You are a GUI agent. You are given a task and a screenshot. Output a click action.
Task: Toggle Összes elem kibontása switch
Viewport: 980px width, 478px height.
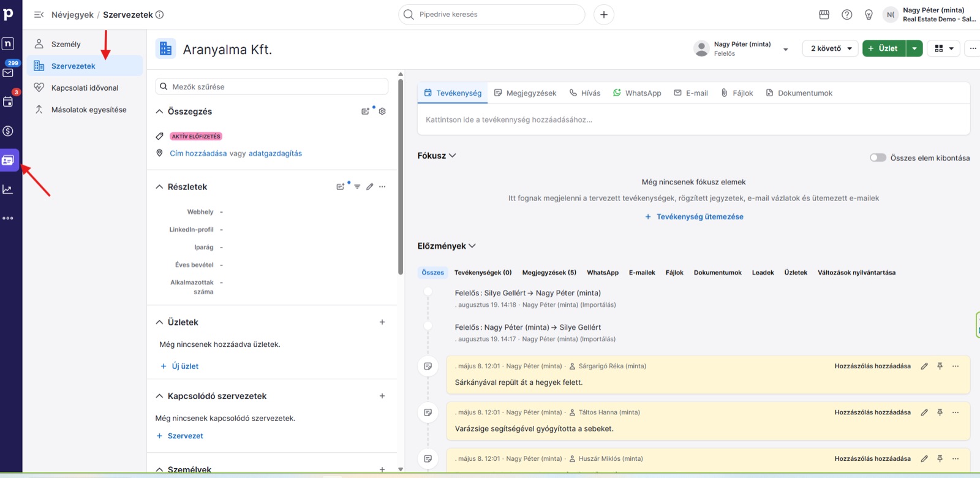(878, 158)
